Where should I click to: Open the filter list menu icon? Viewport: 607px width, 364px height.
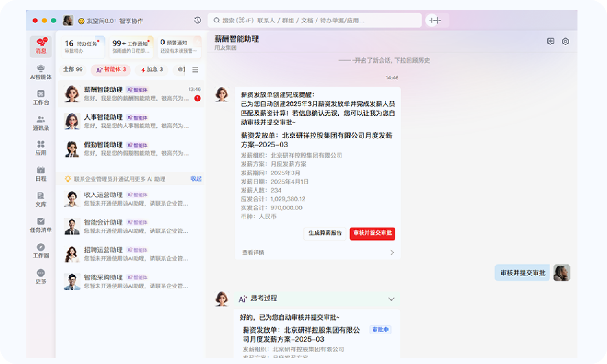pos(195,70)
